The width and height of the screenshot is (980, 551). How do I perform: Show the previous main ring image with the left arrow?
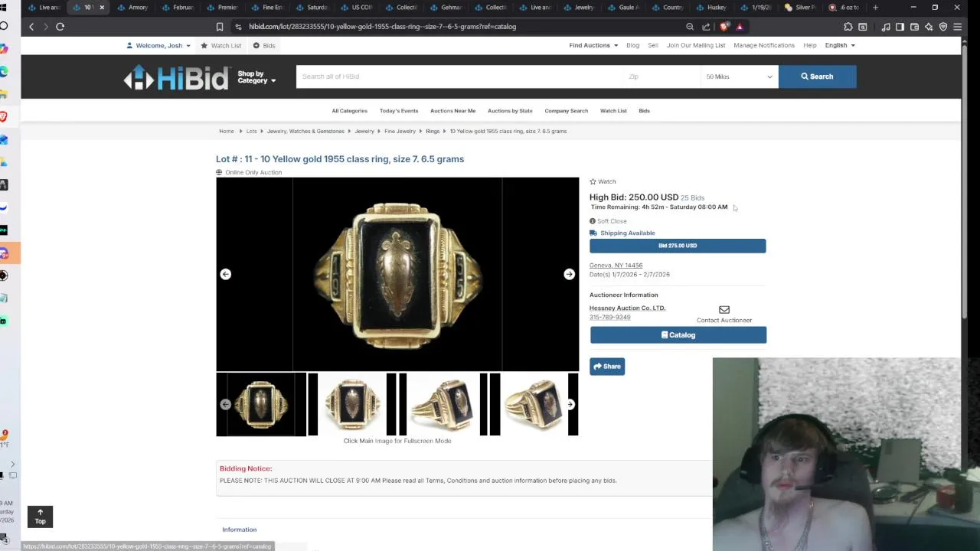(226, 274)
